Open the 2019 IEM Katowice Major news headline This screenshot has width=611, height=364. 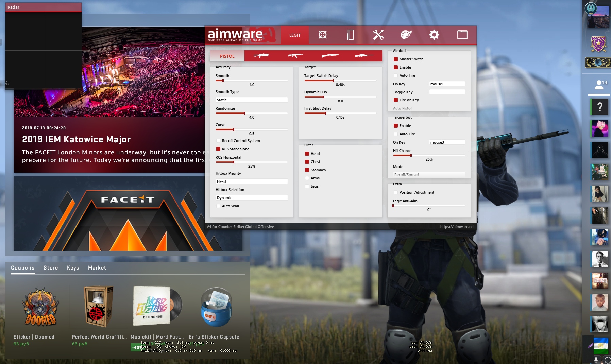77,139
